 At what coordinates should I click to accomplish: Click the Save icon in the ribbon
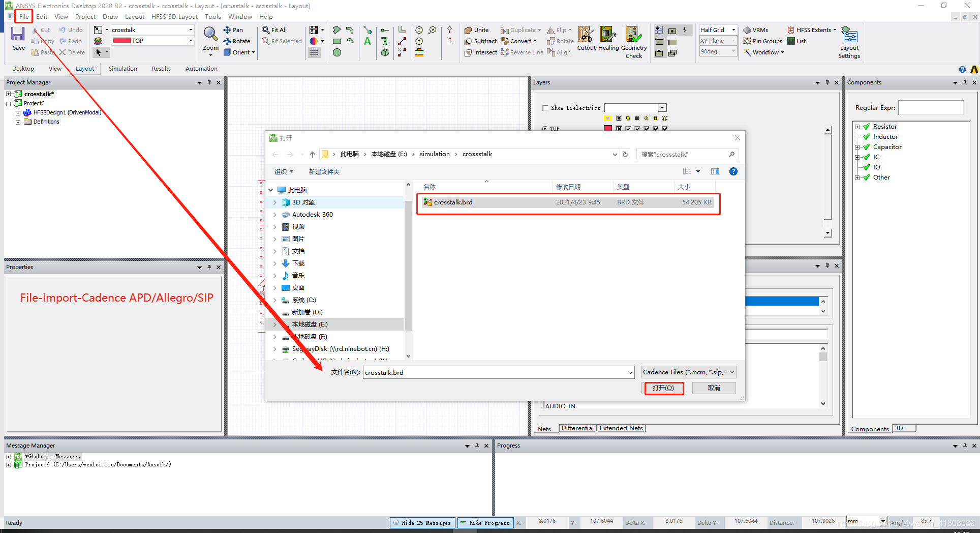(18, 34)
